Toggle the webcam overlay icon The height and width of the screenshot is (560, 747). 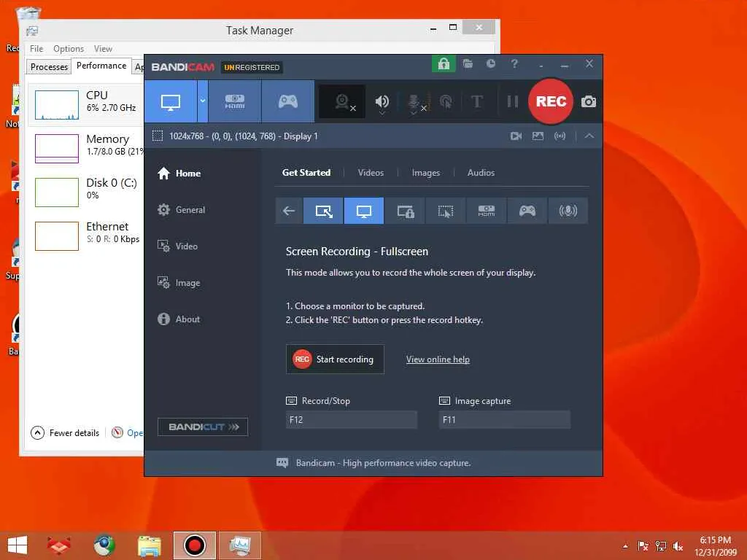click(342, 101)
